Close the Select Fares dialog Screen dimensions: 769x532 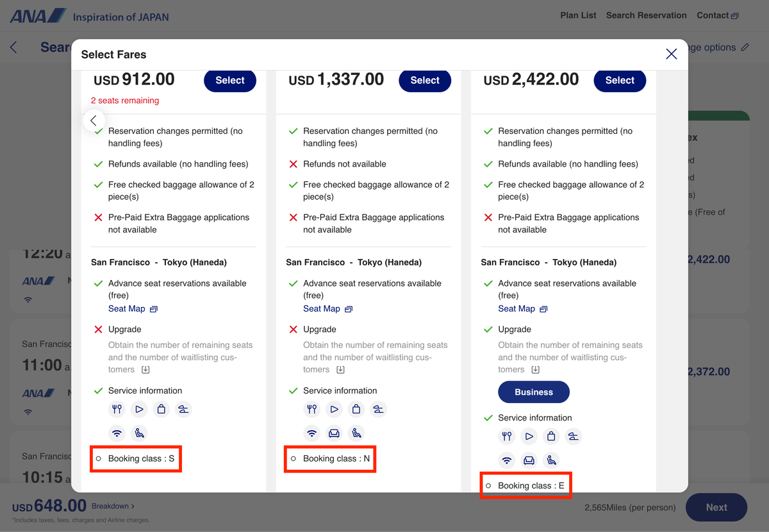(x=671, y=54)
